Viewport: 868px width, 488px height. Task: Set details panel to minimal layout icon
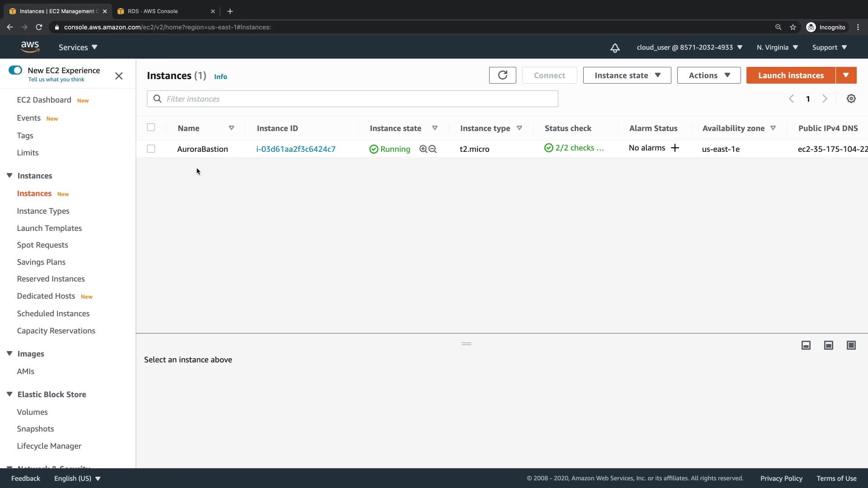pos(806,346)
